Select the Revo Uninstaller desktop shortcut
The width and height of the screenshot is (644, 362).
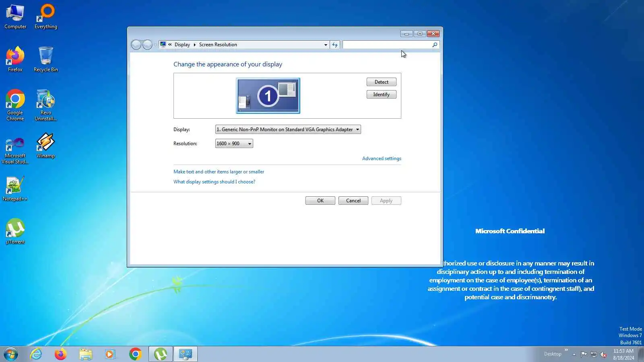[46, 105]
